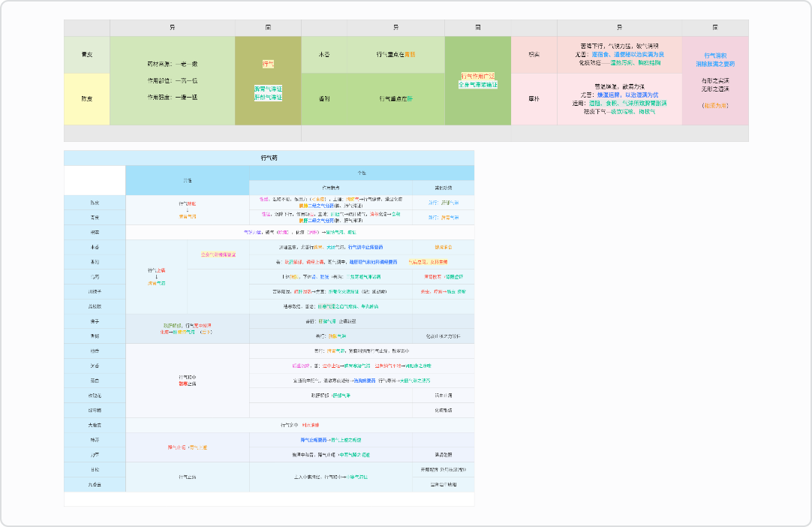Click the 青皮 row label in 行气药 table
The image size is (812, 527).
coord(95,218)
